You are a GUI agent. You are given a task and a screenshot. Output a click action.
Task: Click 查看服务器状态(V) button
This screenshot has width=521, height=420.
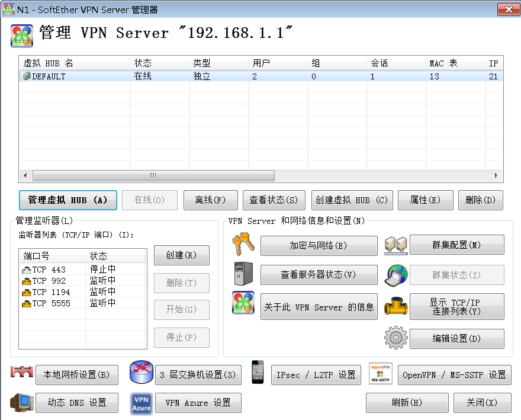[319, 275]
